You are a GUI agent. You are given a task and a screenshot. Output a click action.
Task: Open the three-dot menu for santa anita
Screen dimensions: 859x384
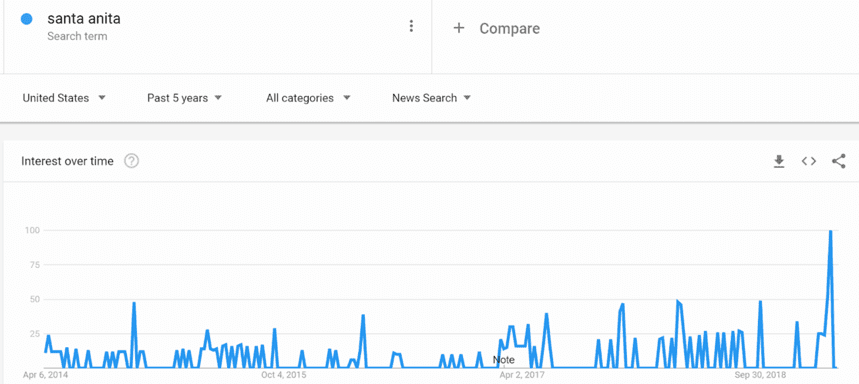411,26
